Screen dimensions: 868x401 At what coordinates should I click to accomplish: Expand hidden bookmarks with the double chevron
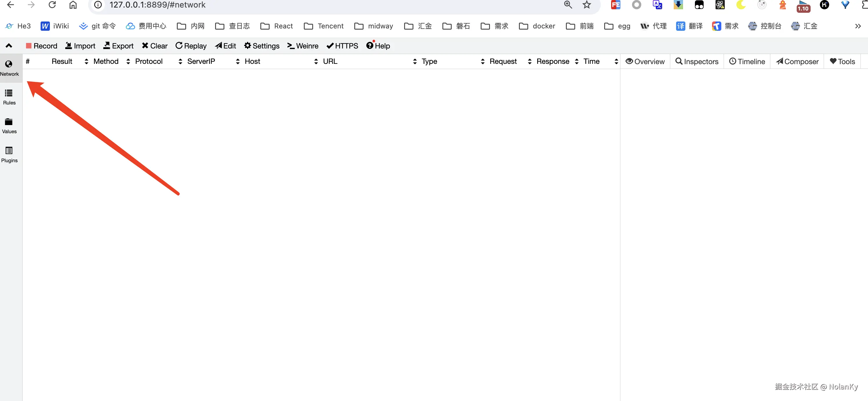click(858, 26)
